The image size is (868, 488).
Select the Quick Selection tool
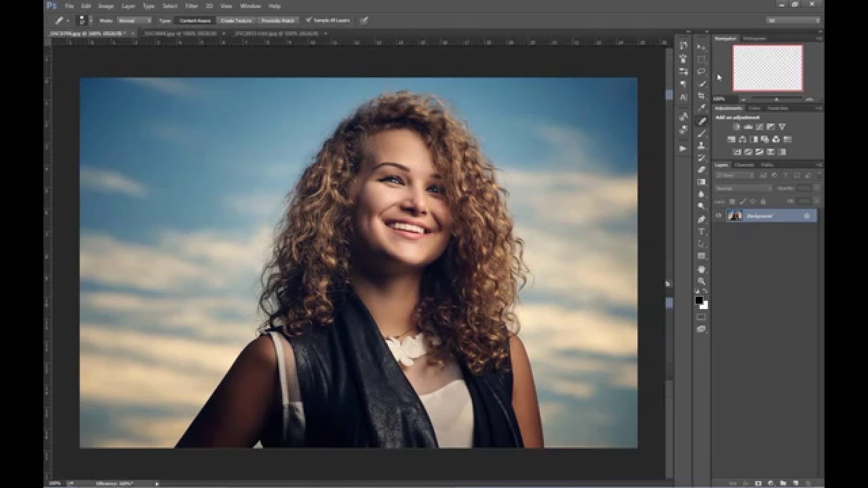coord(702,84)
